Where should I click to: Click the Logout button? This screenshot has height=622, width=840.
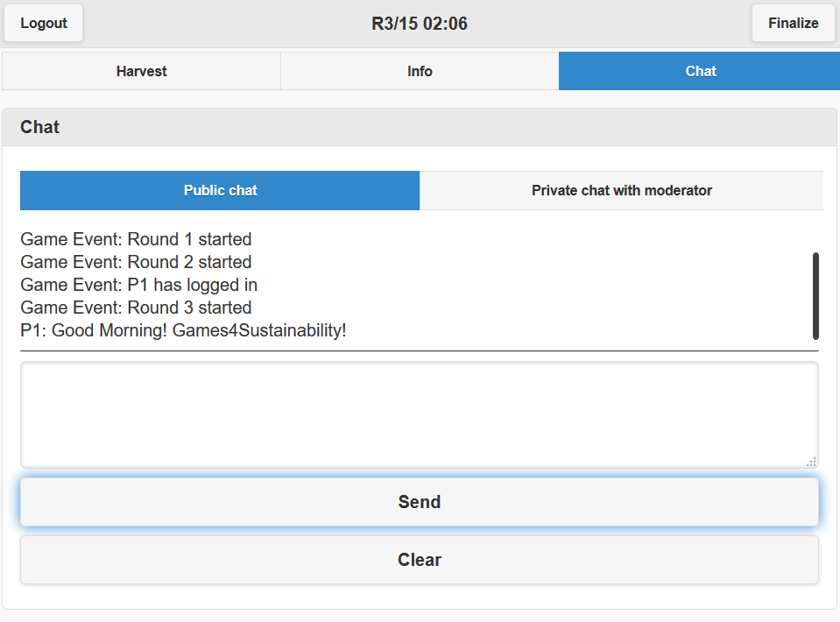(x=44, y=24)
